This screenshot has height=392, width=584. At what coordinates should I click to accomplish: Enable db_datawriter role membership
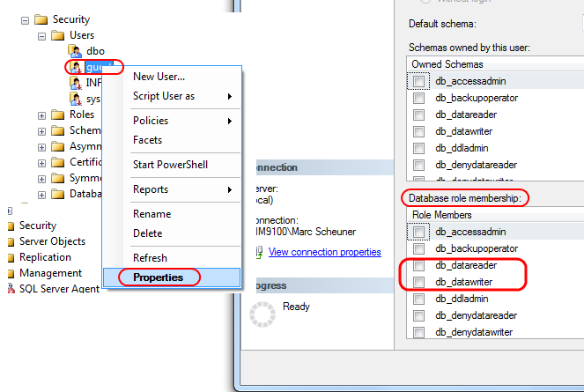(418, 282)
